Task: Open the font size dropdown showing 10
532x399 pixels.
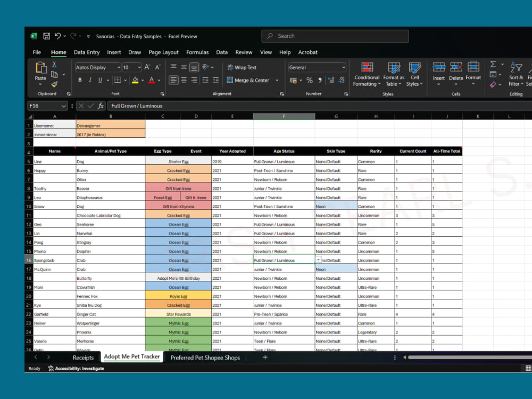Action: coord(139,68)
